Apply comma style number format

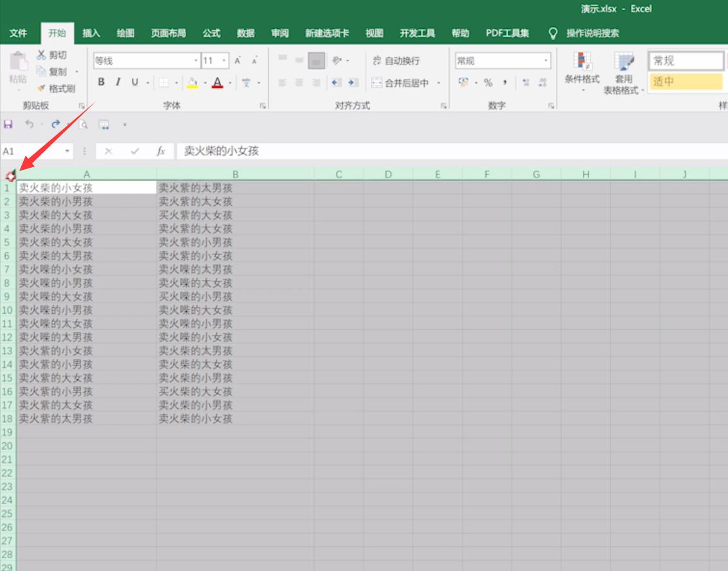click(504, 82)
